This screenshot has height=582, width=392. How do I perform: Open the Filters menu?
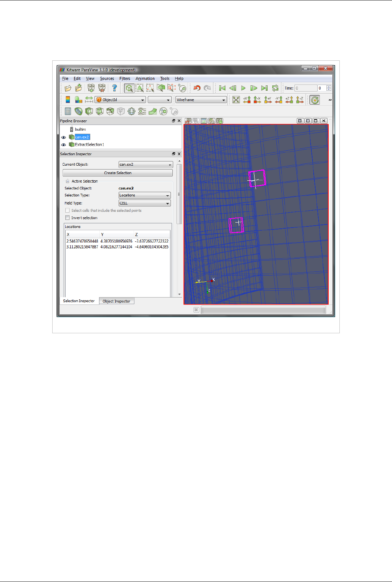(125, 78)
